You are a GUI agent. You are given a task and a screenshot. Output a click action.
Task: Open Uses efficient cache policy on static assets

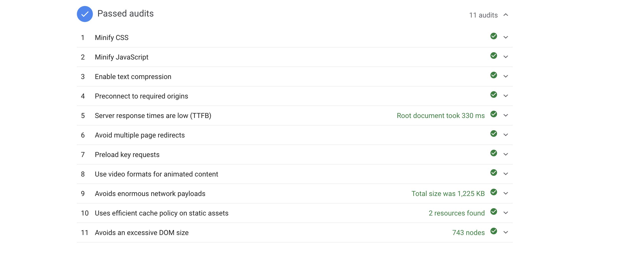295,213
